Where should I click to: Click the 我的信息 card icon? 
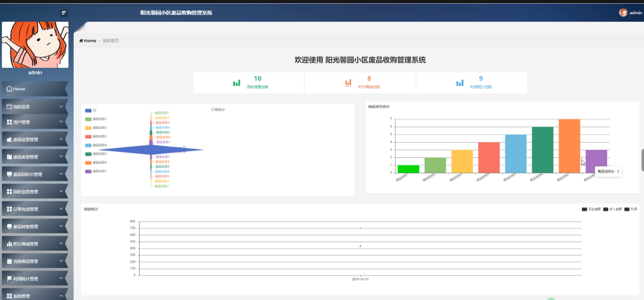coord(9,107)
